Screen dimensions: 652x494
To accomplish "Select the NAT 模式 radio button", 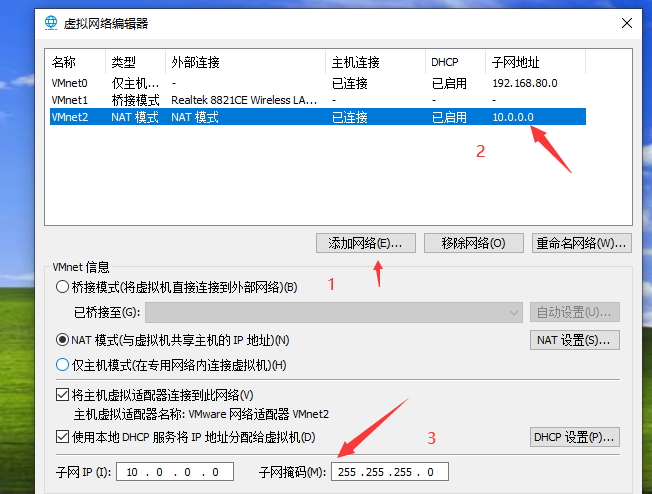I will (62, 340).
